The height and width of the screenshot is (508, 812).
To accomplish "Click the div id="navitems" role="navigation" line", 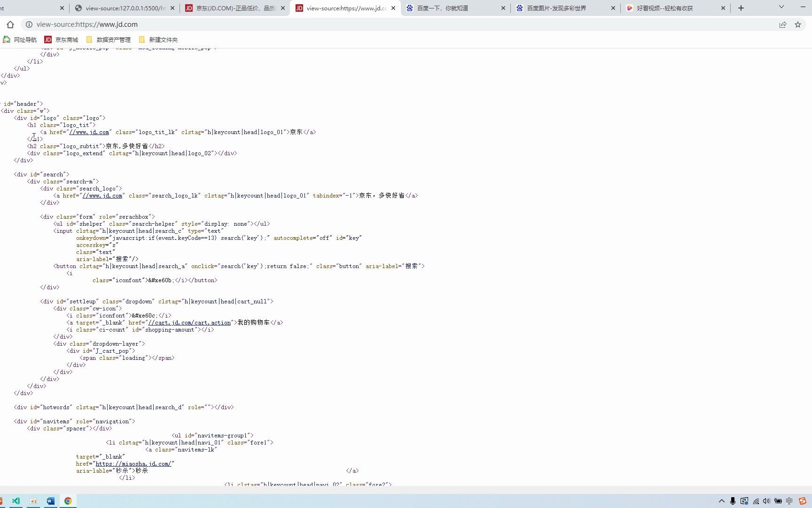I will tap(74, 421).
